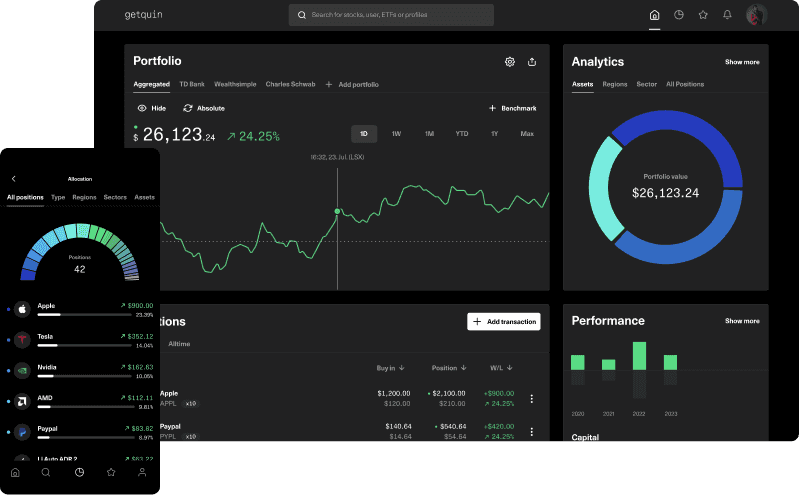Click the home icon in top bar
799x495 pixels.
tap(655, 15)
